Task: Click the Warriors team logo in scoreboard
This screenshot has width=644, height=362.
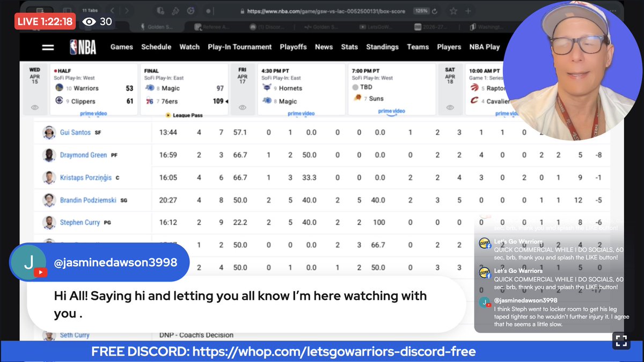Action: [58, 88]
